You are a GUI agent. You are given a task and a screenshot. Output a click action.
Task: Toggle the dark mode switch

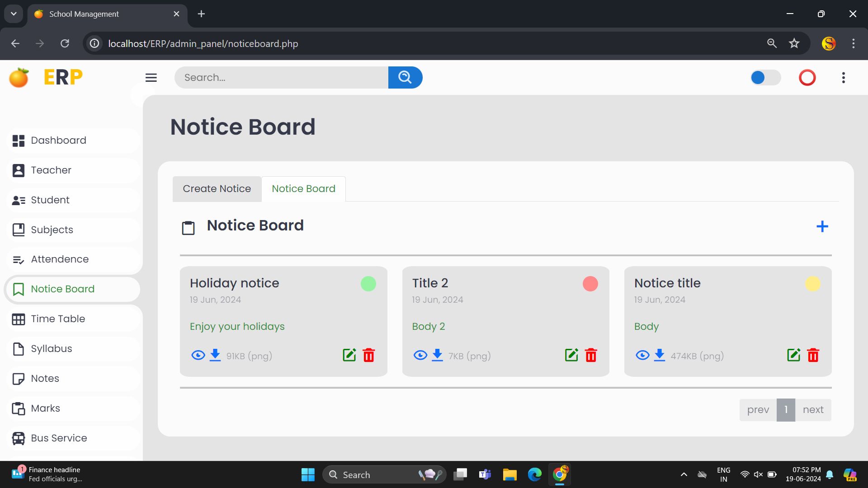tap(765, 78)
